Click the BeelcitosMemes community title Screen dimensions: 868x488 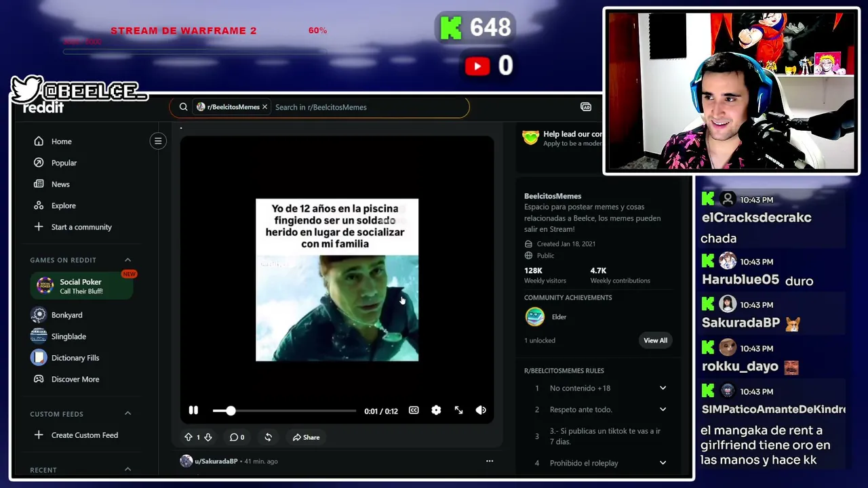pos(553,196)
